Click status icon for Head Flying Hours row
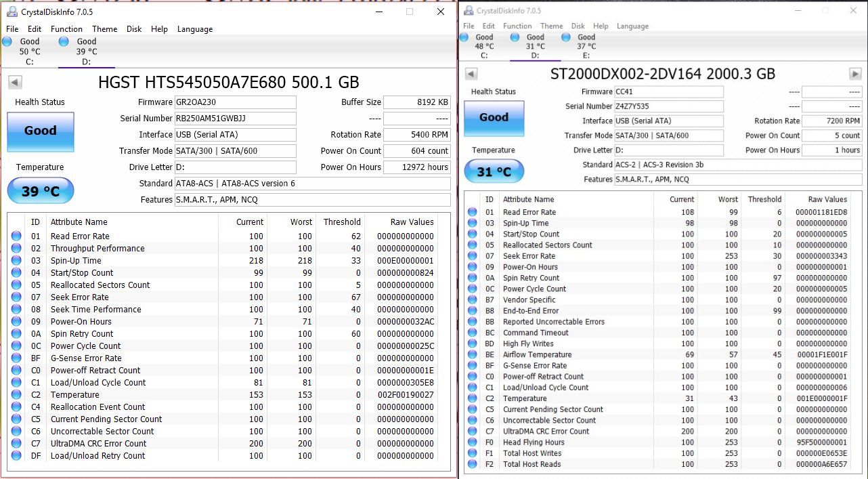 [472, 442]
